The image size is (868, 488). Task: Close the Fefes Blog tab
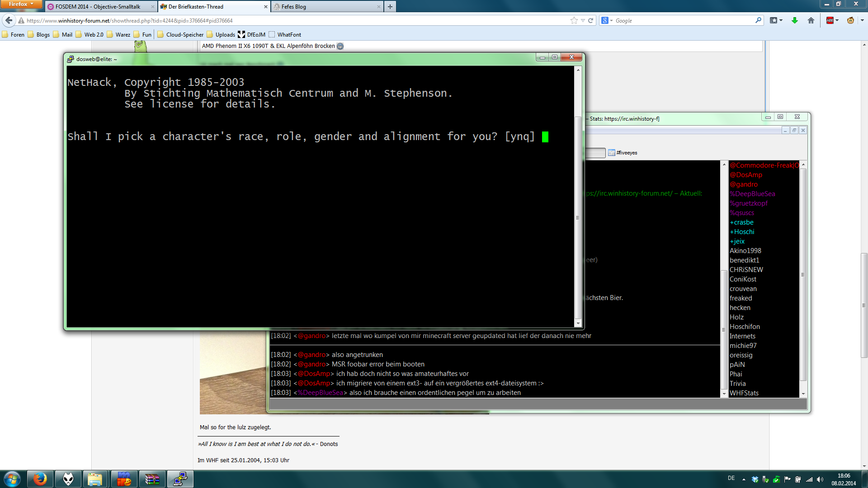[x=378, y=7]
